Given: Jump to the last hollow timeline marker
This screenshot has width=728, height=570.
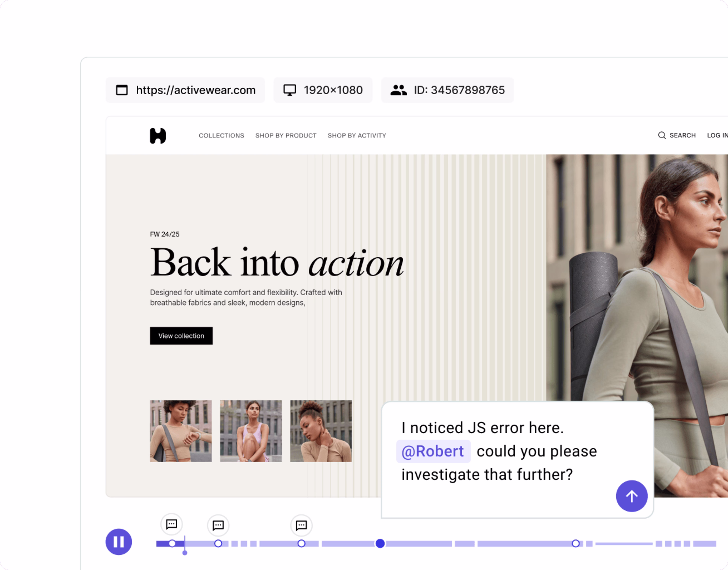Looking at the screenshot, I should click(576, 544).
